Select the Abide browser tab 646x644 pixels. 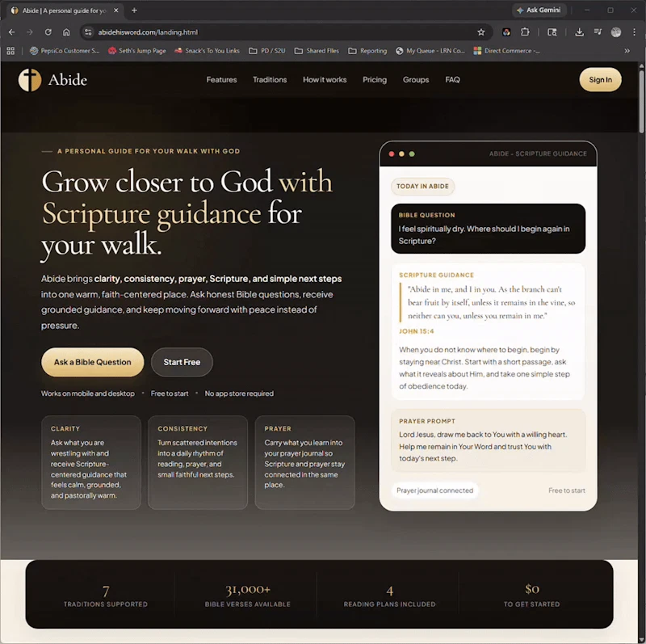pos(65,11)
